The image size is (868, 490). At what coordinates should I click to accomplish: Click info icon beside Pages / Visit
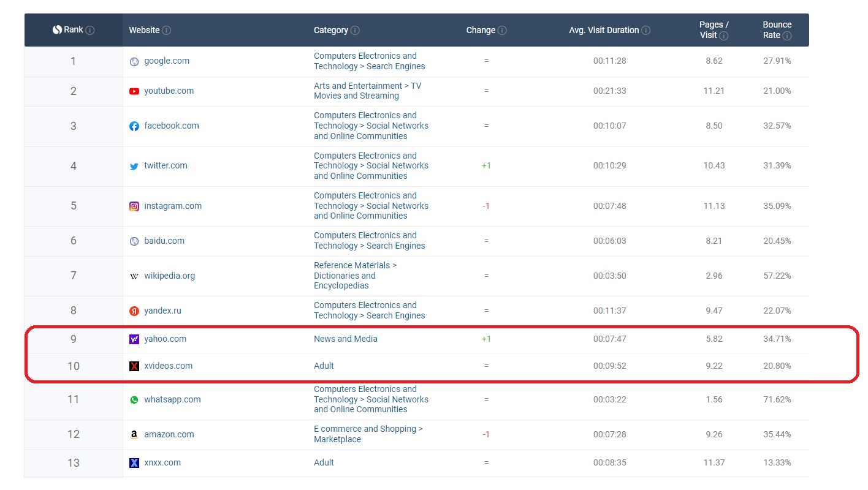pyautogui.click(x=724, y=36)
